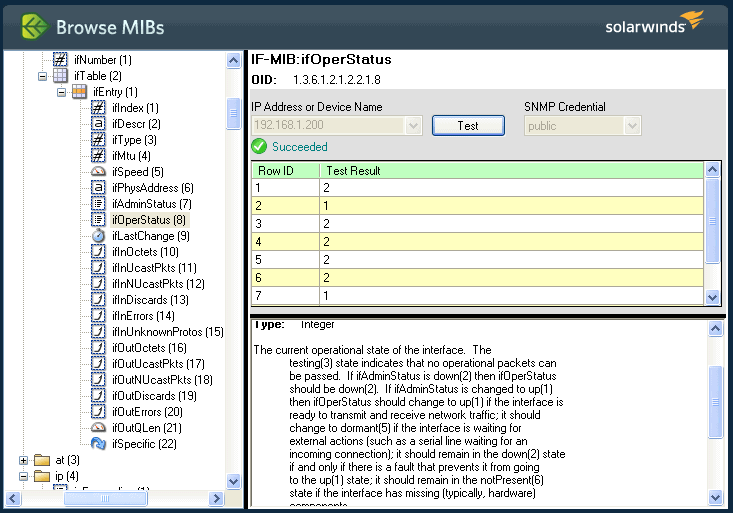Select result row with Row ID 1
Image resolution: width=733 pixels, height=513 pixels.
[478, 188]
